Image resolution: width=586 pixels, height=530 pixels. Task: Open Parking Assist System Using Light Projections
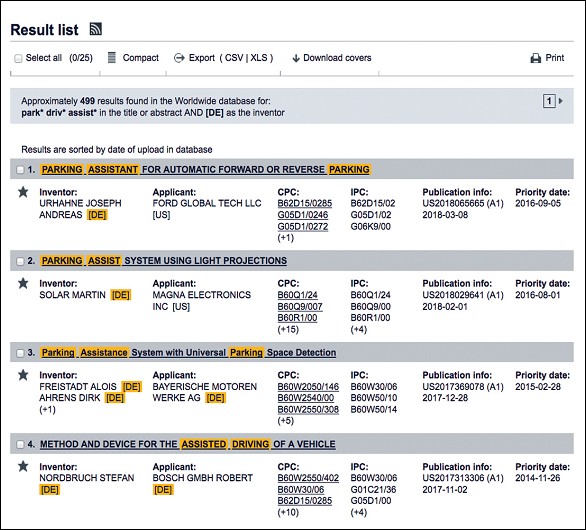coord(164,261)
